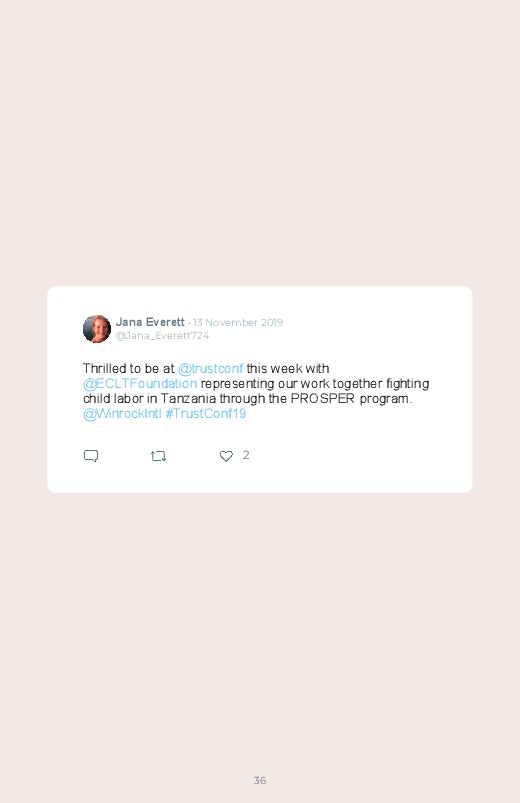The height and width of the screenshot is (803, 520).
Task: Click the word PROSPER in the tweet
Action: tap(323, 398)
